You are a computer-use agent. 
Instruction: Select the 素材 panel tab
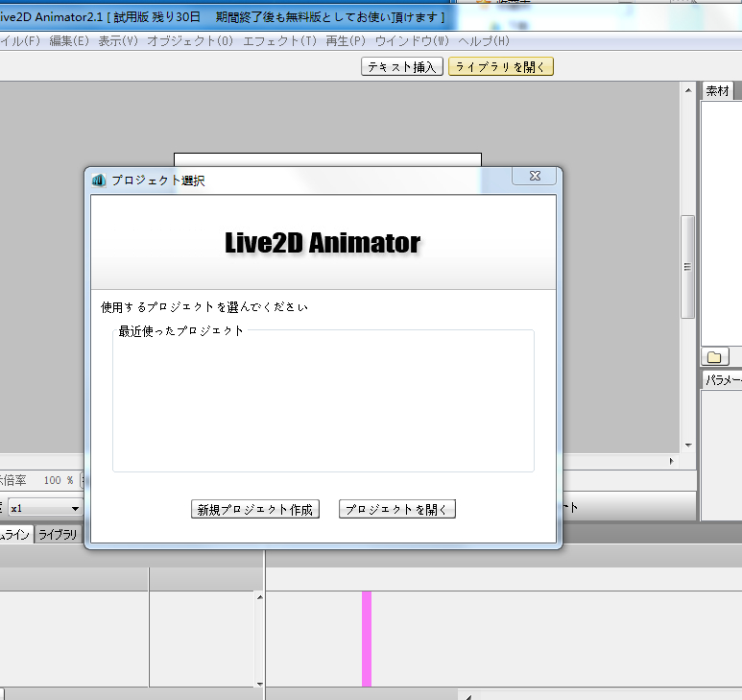(717, 91)
